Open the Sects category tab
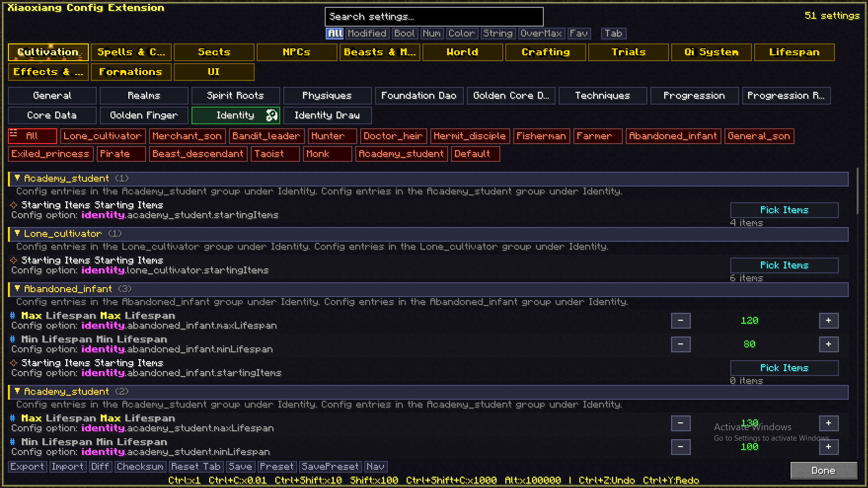The width and height of the screenshot is (868, 488). tap(214, 52)
